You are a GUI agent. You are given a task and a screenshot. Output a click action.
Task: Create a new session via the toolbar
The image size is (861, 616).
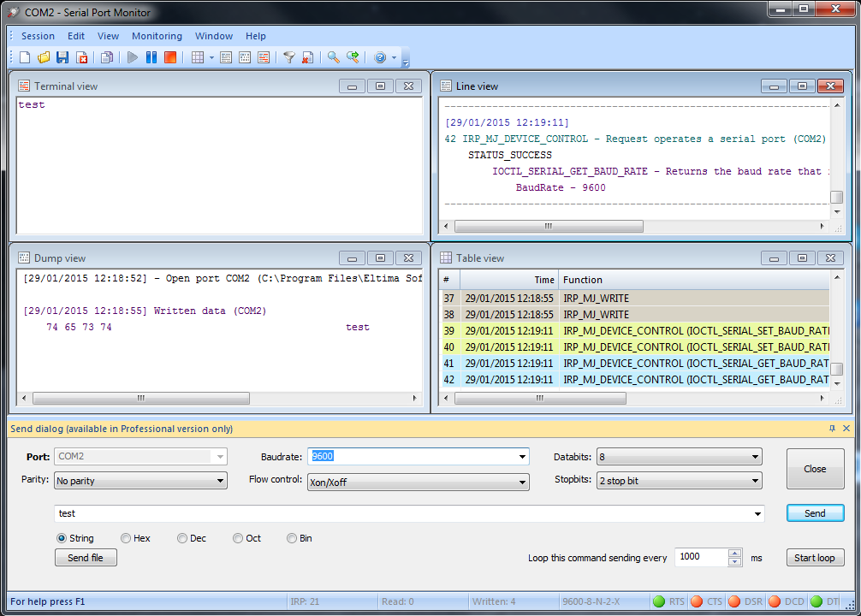[x=24, y=57]
